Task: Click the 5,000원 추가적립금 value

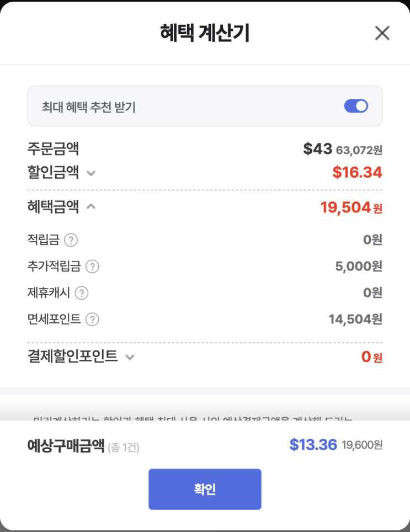Action: tap(358, 267)
